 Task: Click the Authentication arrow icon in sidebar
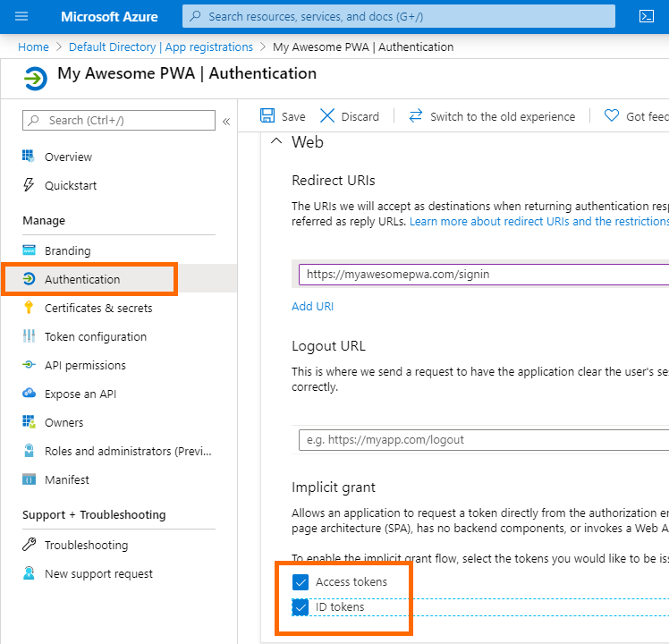point(29,279)
